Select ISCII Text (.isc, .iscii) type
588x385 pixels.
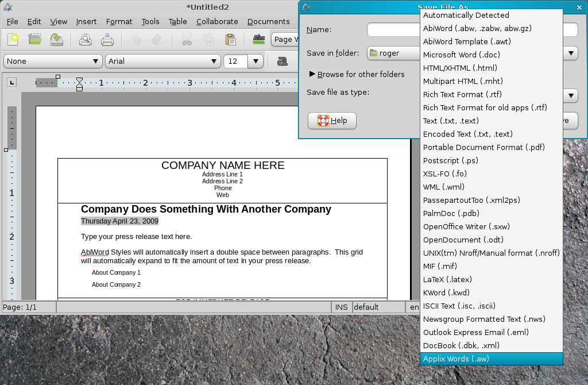pos(492,306)
